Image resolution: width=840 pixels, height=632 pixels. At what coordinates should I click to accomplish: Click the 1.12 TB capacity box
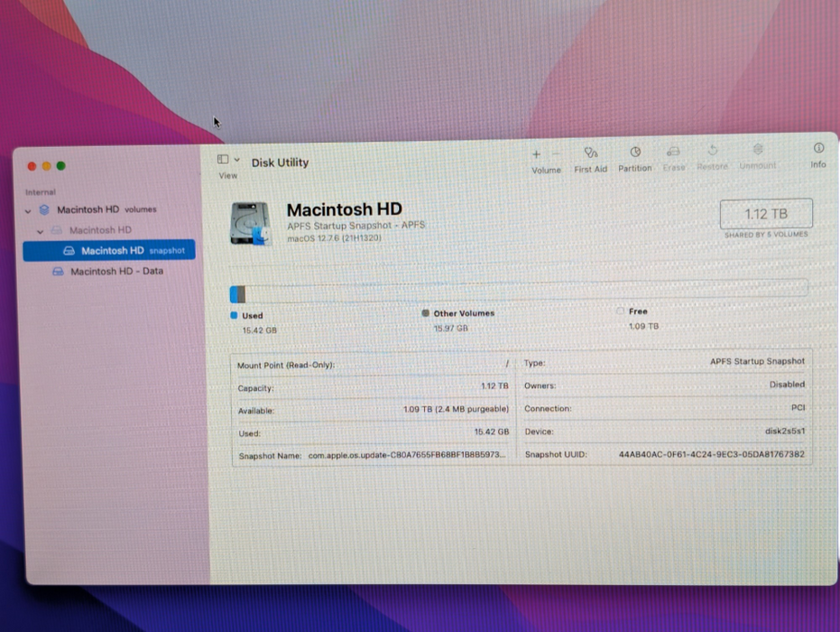click(766, 214)
